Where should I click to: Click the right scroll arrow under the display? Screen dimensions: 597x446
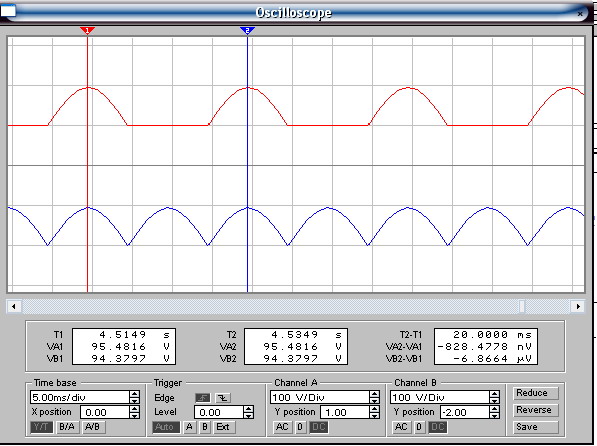point(578,306)
